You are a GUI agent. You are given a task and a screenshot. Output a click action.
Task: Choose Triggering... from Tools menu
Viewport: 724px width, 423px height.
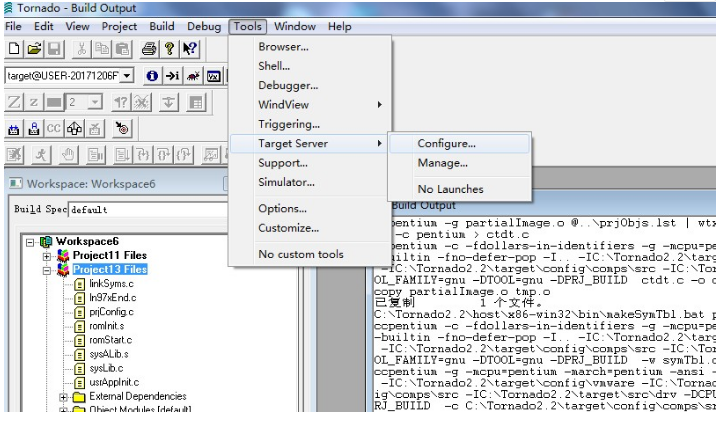coord(310,124)
